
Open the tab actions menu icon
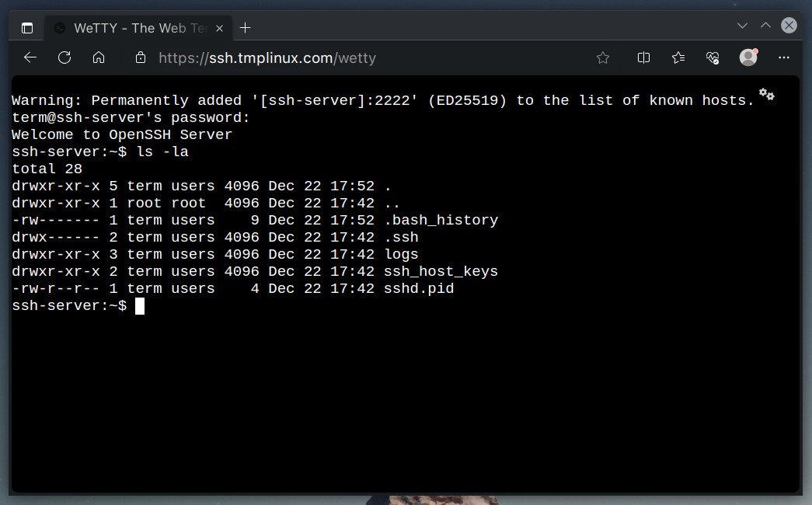click(x=27, y=28)
